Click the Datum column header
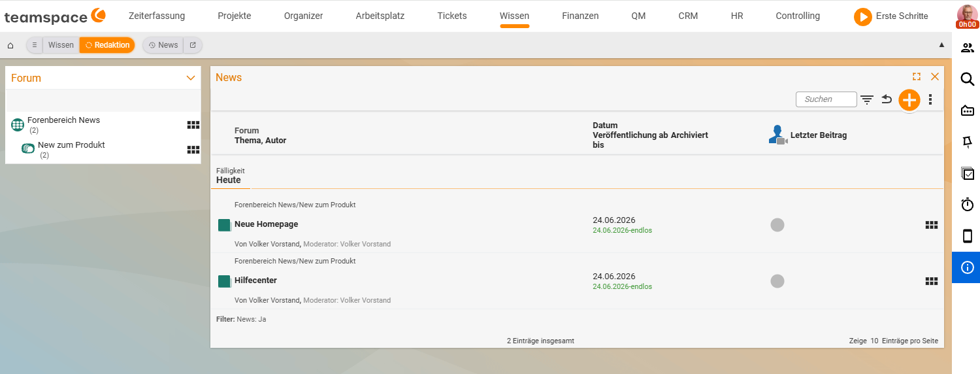 pyautogui.click(x=605, y=126)
